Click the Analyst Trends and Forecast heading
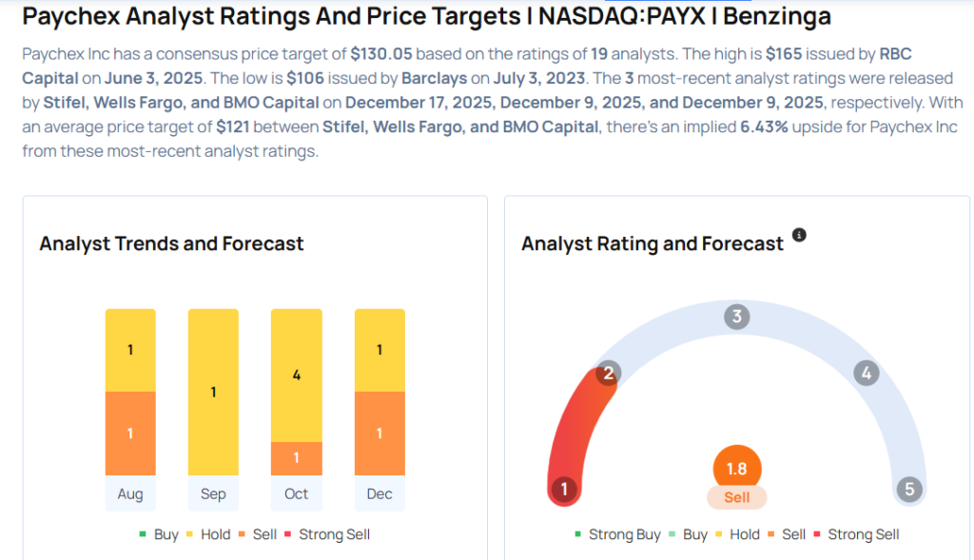Screen dimensions: 974x560 point(171,243)
